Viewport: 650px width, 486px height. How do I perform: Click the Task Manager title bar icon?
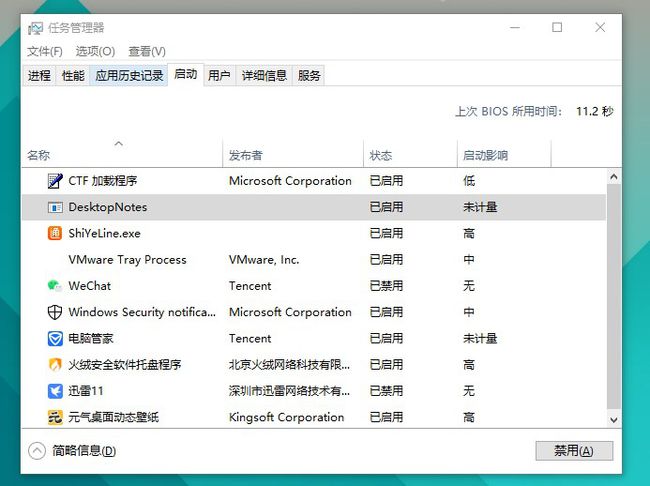tap(35, 28)
